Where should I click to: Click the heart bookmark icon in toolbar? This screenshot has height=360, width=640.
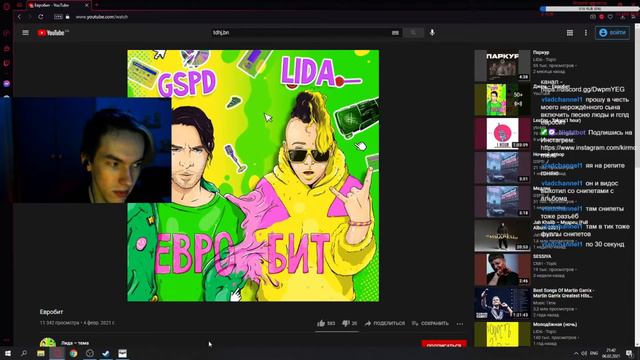[610, 17]
